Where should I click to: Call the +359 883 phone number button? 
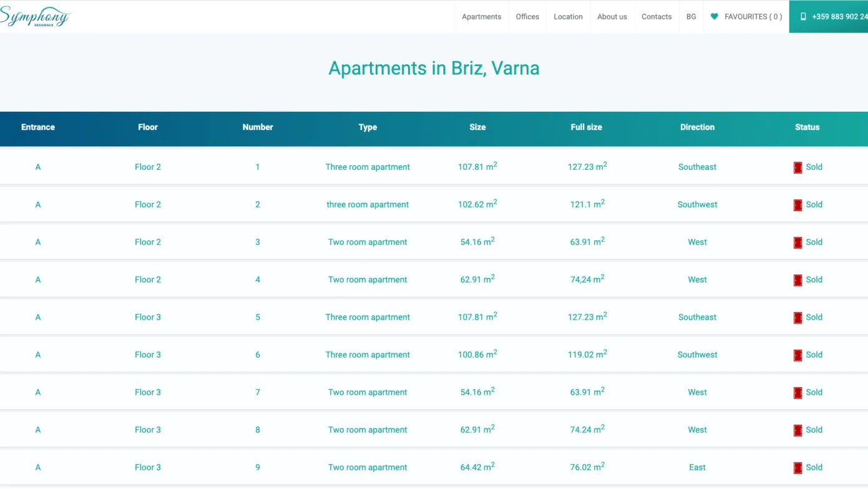pyautogui.click(x=836, y=17)
